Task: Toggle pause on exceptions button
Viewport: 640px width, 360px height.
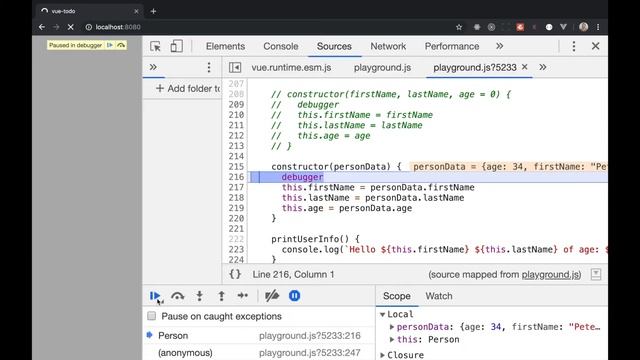Action: pyautogui.click(x=294, y=296)
